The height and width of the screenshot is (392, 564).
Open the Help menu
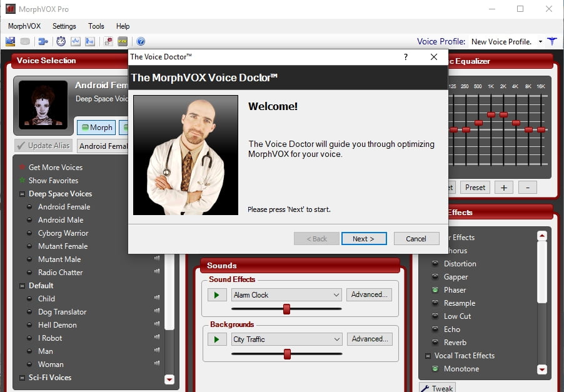123,26
